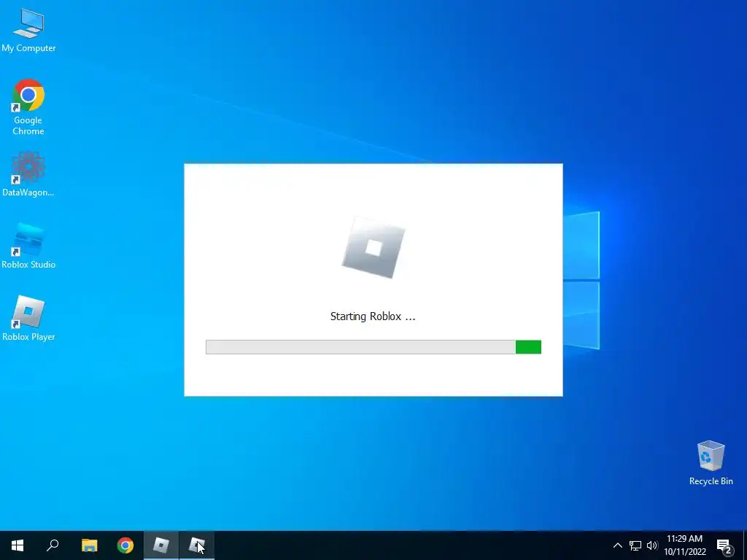
Task: Switch to the first Roblox taskbar window
Action: [x=161, y=545]
